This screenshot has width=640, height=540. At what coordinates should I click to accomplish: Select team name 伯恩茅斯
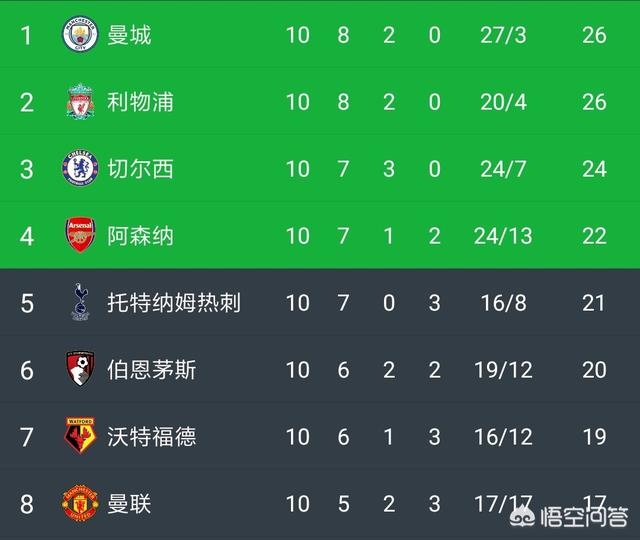[x=151, y=370]
